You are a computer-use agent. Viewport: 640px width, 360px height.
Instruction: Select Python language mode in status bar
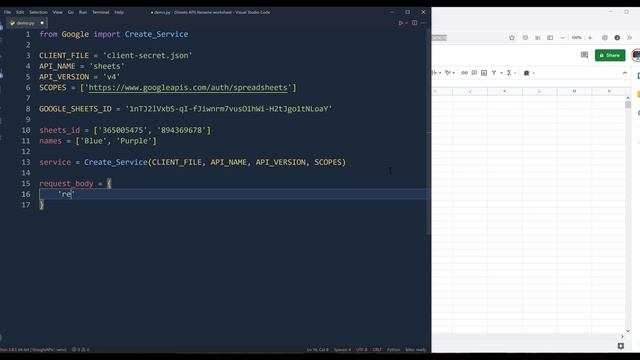pyautogui.click(x=393, y=350)
